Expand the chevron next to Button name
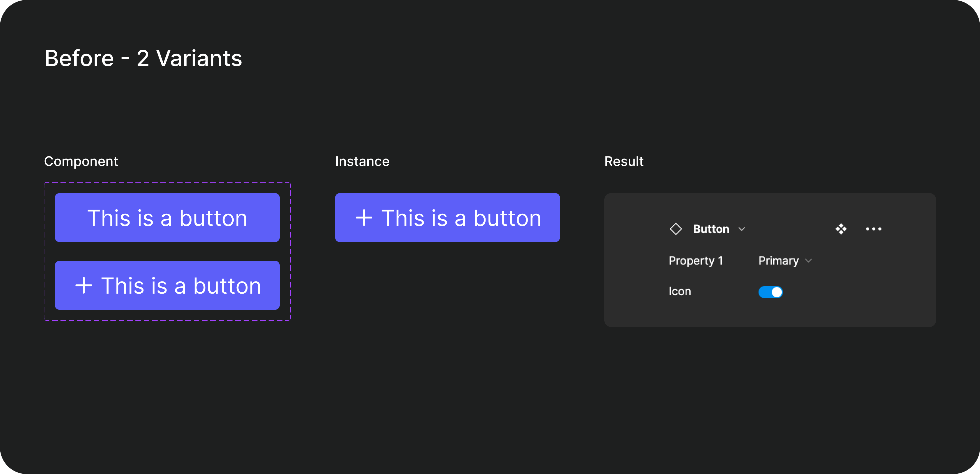The width and height of the screenshot is (980, 474). pos(741,229)
